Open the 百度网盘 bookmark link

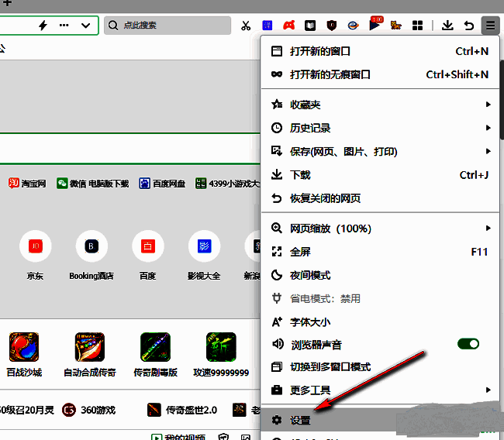coord(162,184)
